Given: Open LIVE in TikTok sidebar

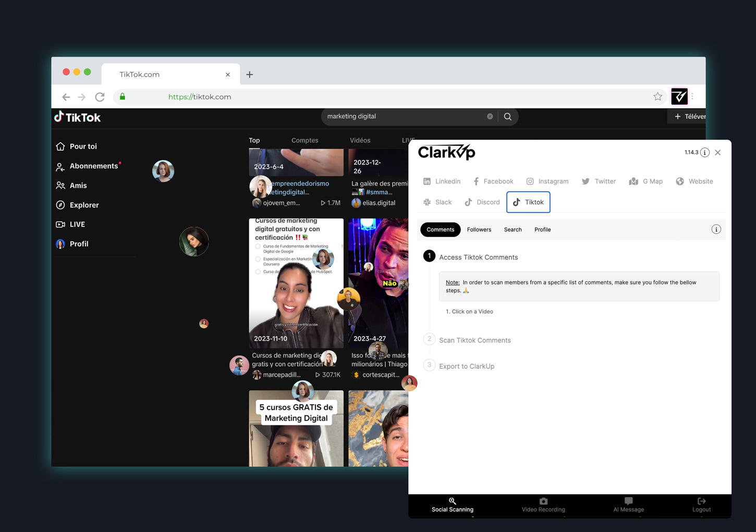Looking at the screenshot, I should pyautogui.click(x=70, y=224).
